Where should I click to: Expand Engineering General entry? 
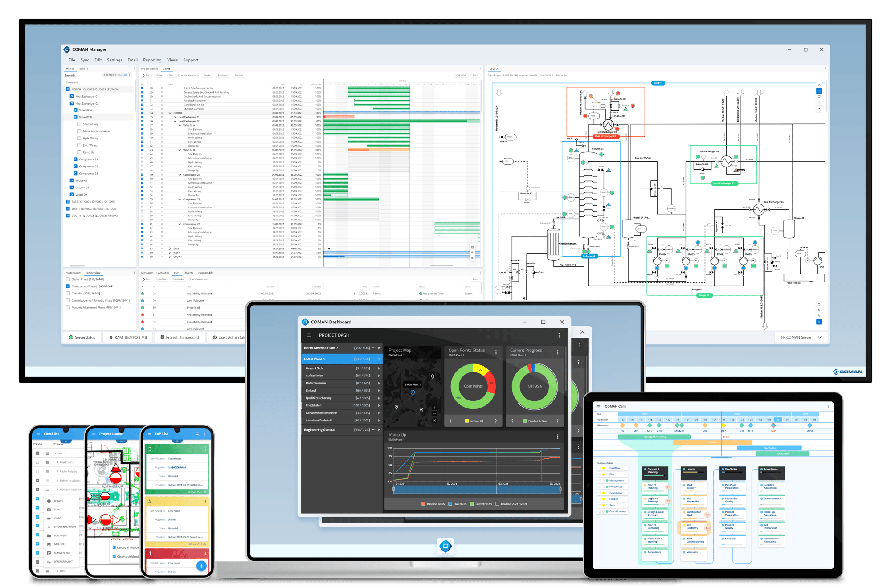click(379, 430)
